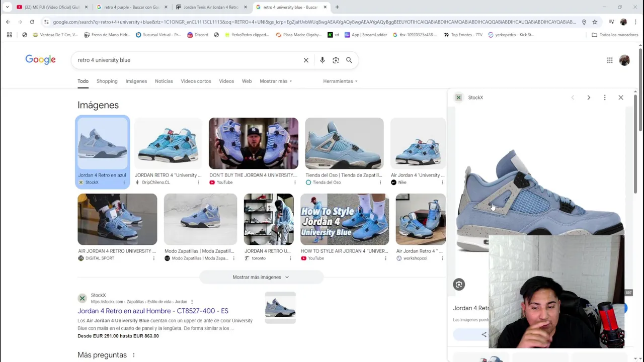Select the Todo search tab

(x=83, y=81)
